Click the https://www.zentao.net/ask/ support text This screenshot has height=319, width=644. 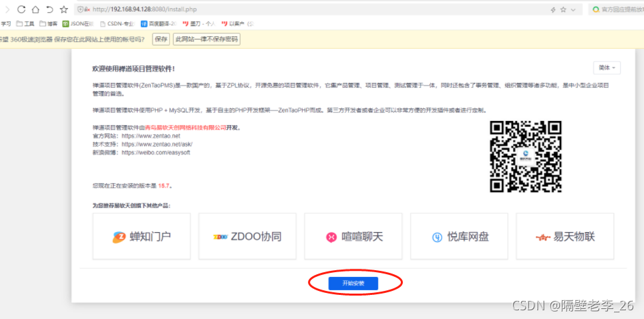click(x=157, y=144)
